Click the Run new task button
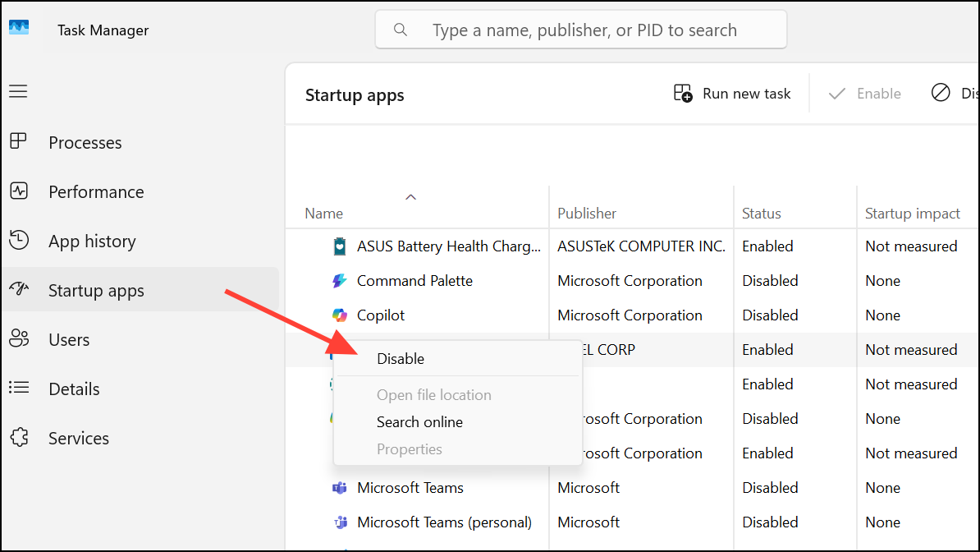 point(732,94)
